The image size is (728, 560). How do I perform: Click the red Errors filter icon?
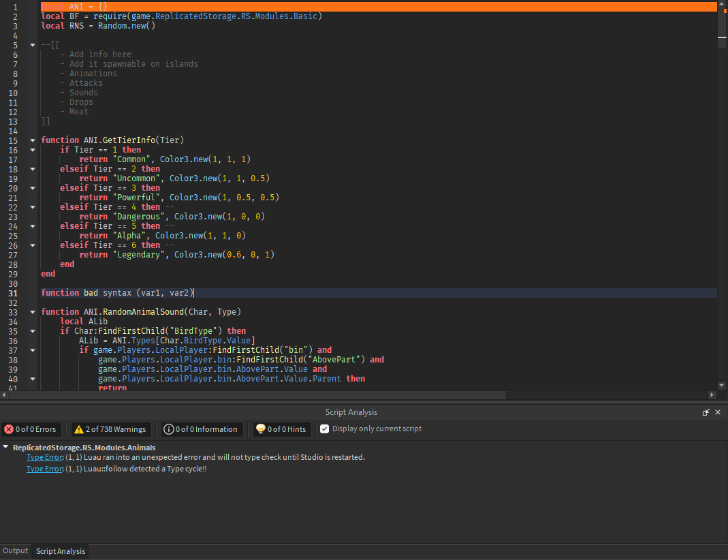pos(10,429)
